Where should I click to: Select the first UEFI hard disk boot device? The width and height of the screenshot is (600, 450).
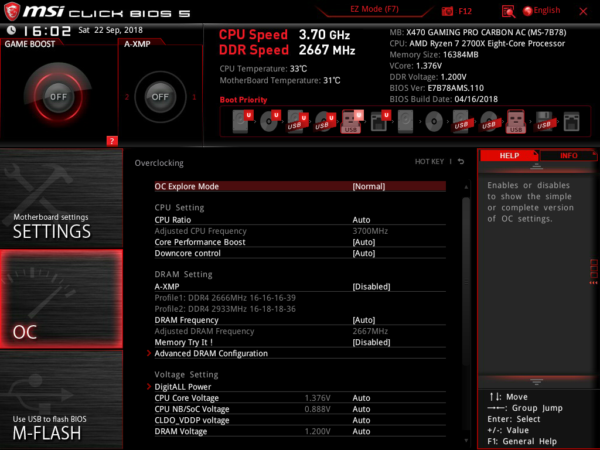[x=243, y=121]
